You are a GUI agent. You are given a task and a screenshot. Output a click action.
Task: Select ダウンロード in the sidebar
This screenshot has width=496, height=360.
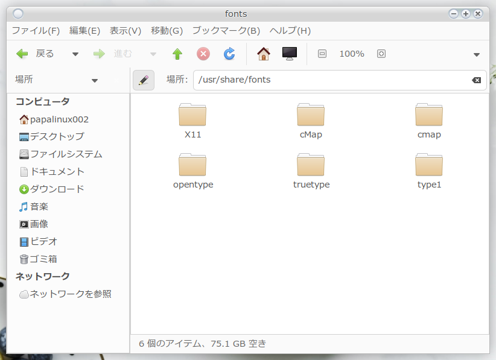[x=52, y=189]
